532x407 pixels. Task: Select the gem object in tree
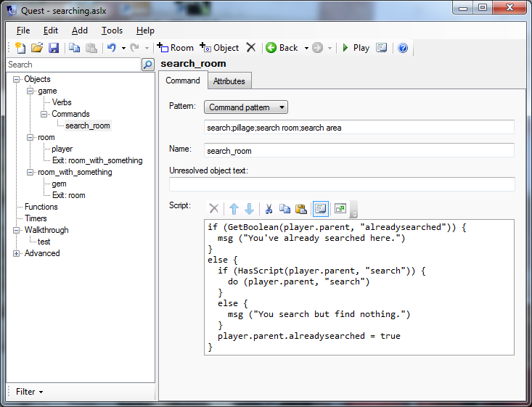point(59,184)
